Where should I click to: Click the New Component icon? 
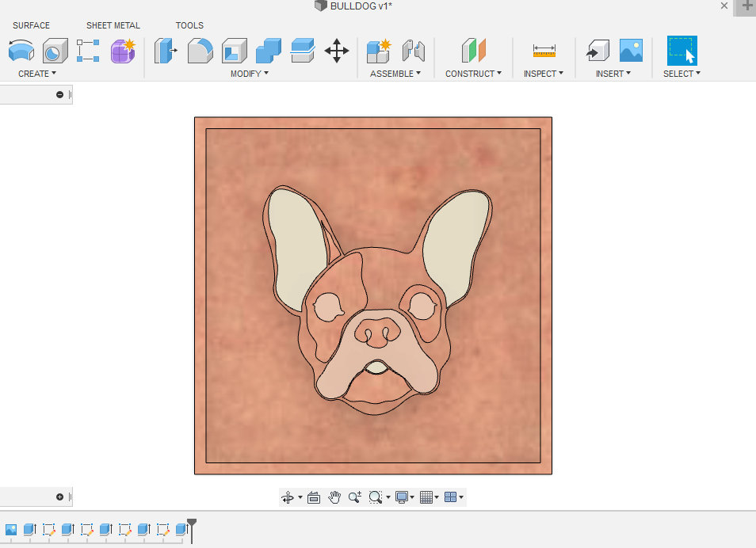click(x=379, y=51)
